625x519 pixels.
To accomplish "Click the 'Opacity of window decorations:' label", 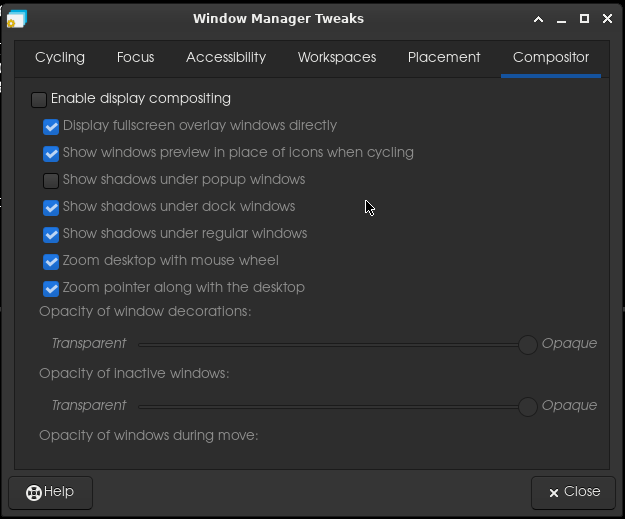I will (145, 311).
